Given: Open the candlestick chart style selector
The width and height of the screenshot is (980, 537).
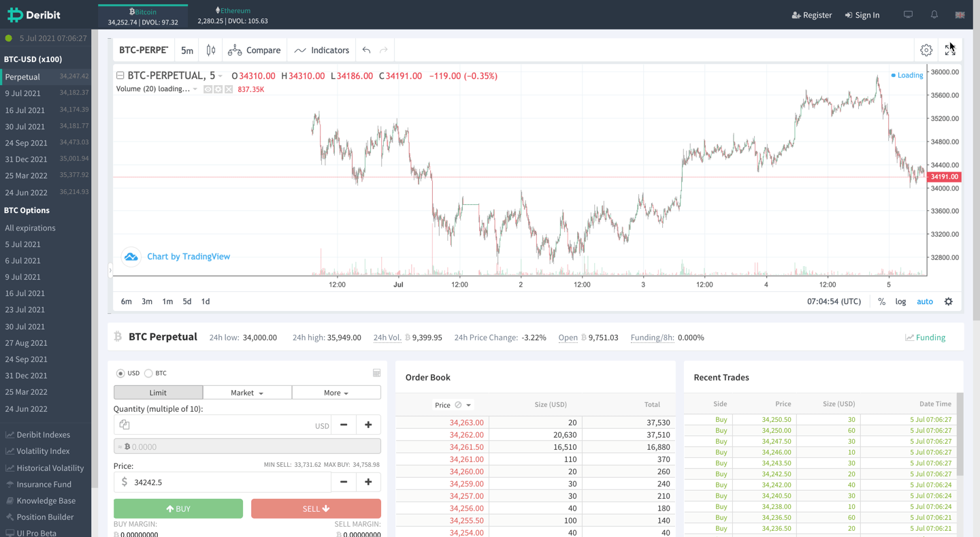Looking at the screenshot, I should [x=211, y=50].
